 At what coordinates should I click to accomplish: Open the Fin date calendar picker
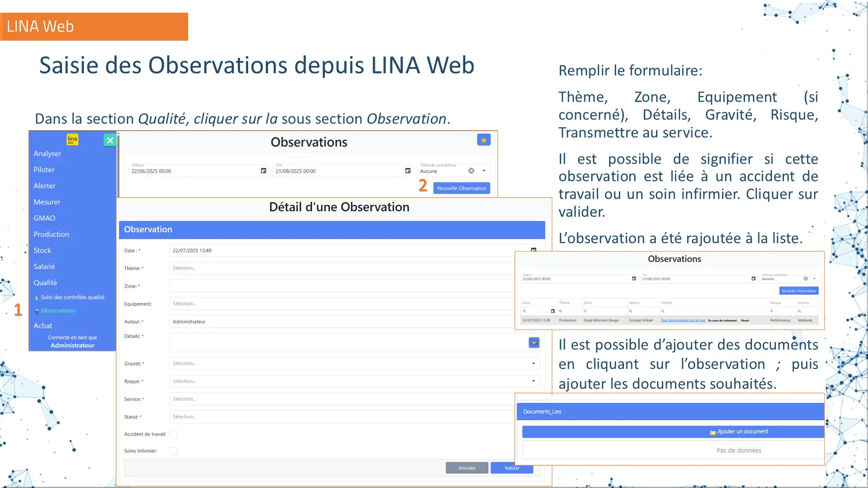click(408, 171)
